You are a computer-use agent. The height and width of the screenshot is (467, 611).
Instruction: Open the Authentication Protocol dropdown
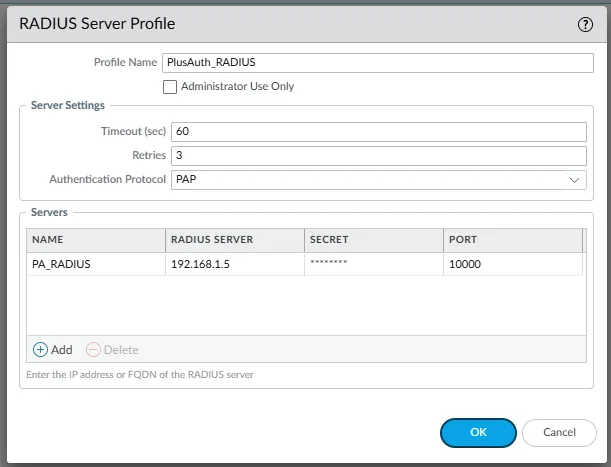(378, 180)
